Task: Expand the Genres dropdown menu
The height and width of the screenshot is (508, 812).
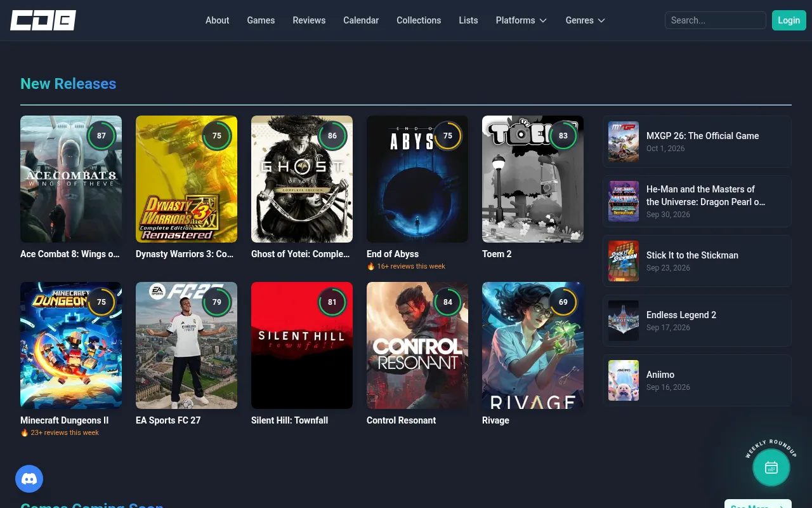Action: point(586,20)
